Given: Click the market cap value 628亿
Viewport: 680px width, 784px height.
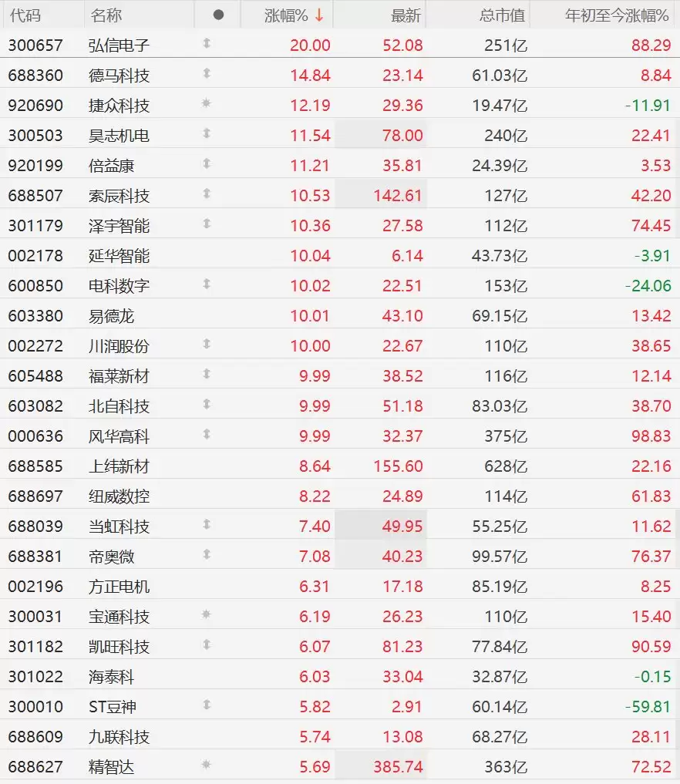Looking at the screenshot, I should [506, 466].
